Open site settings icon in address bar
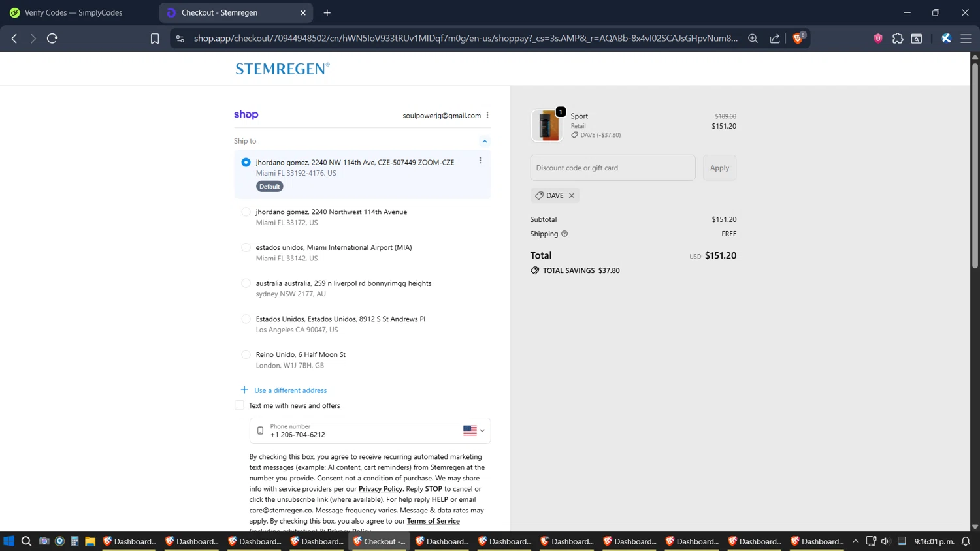Screen dimensions: 980x551 coord(180,39)
